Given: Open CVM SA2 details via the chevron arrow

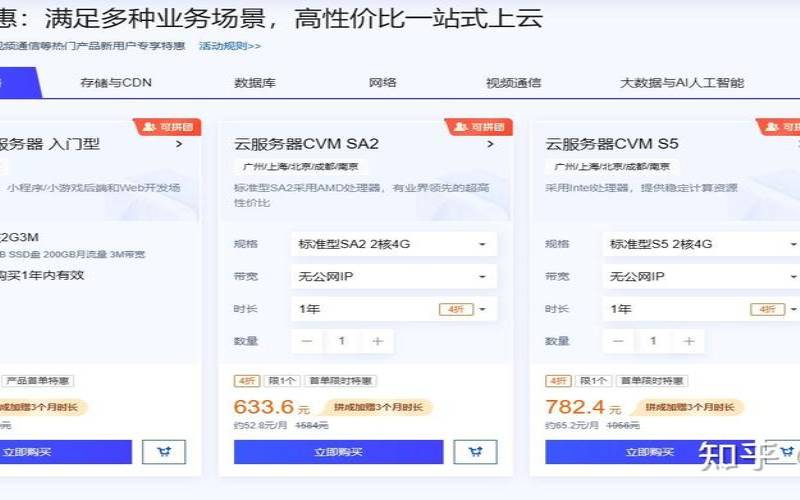Looking at the screenshot, I should click(490, 144).
